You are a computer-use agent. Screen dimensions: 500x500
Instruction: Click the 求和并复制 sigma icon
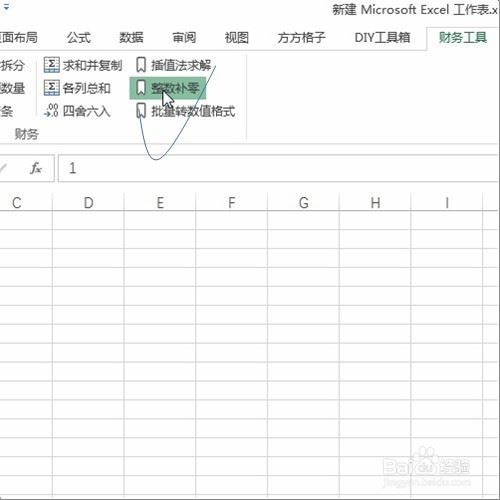click(52, 65)
